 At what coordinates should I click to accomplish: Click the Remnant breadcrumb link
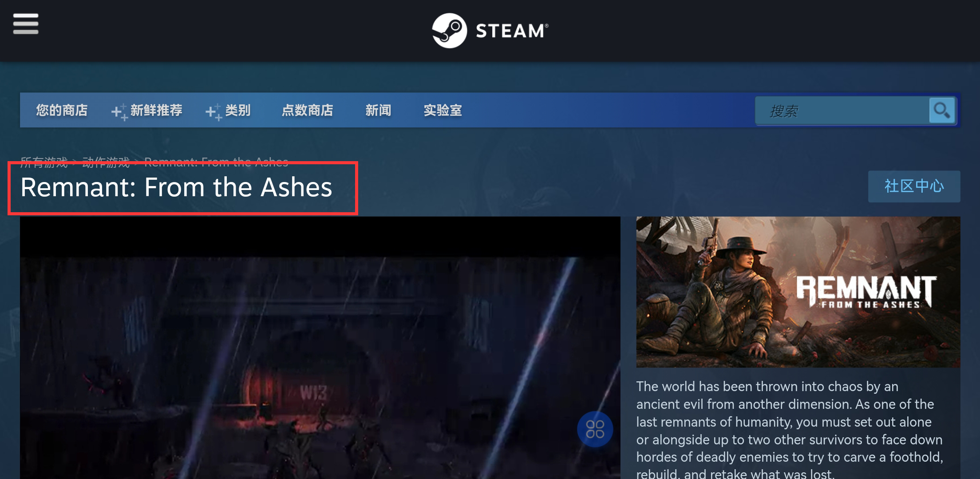(x=216, y=162)
